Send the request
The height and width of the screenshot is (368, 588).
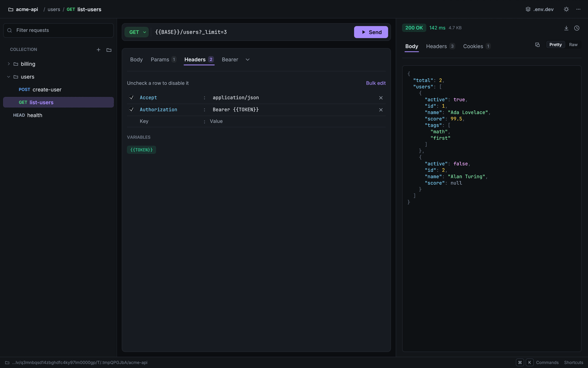(x=371, y=32)
